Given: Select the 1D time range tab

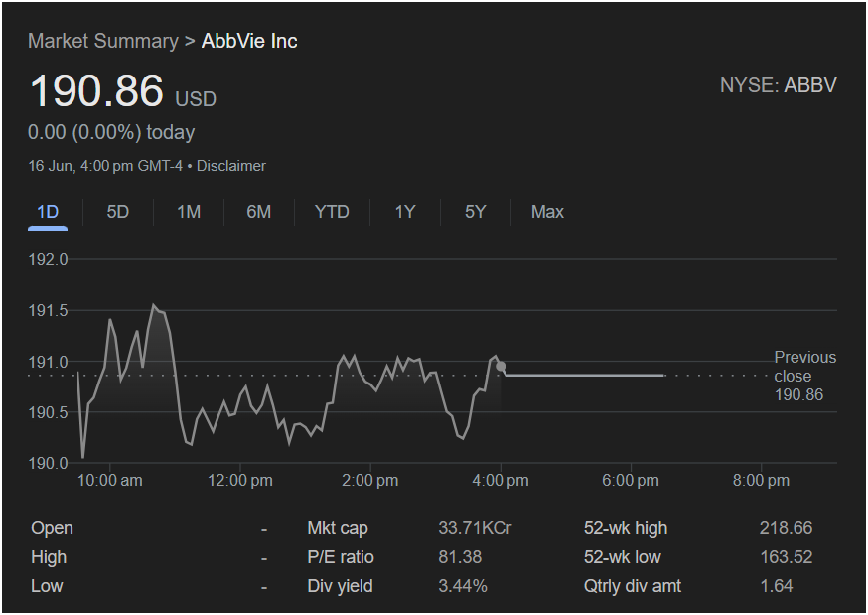Looking at the screenshot, I should [48, 212].
